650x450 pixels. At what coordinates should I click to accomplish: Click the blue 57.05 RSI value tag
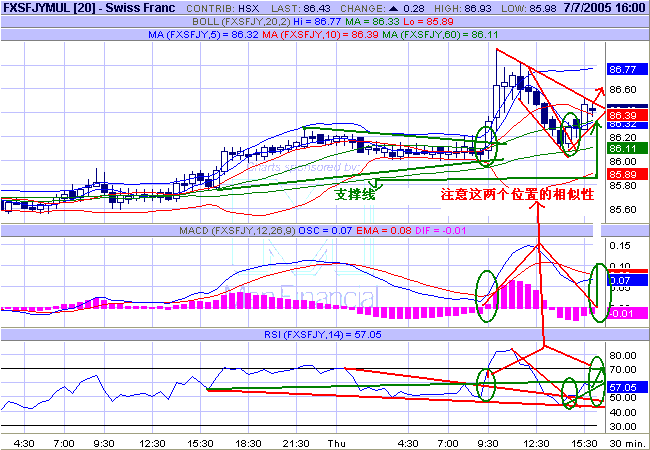(x=626, y=387)
